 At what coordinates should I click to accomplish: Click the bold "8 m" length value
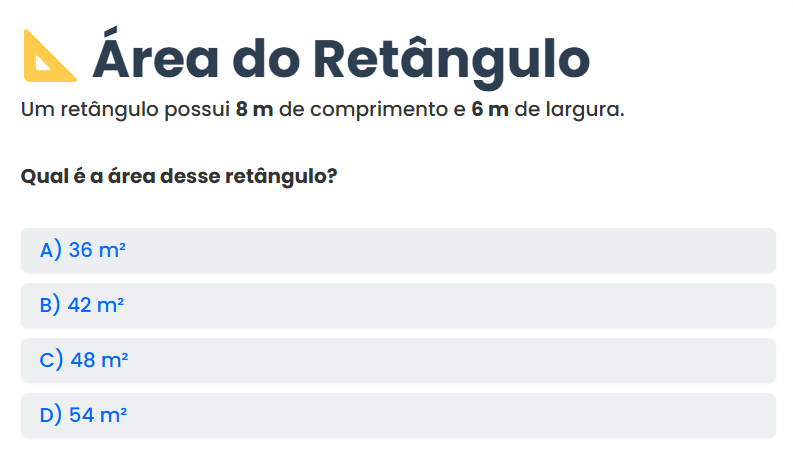[254, 109]
